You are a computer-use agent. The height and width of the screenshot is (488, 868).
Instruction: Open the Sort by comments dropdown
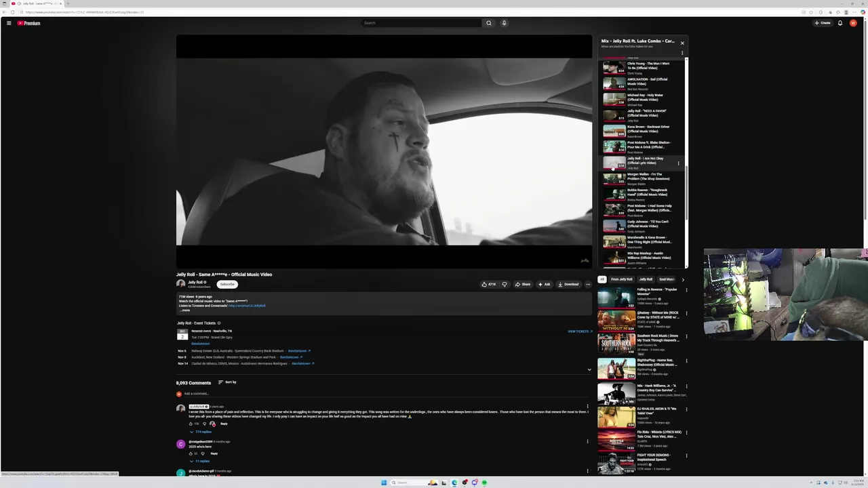pyautogui.click(x=227, y=382)
